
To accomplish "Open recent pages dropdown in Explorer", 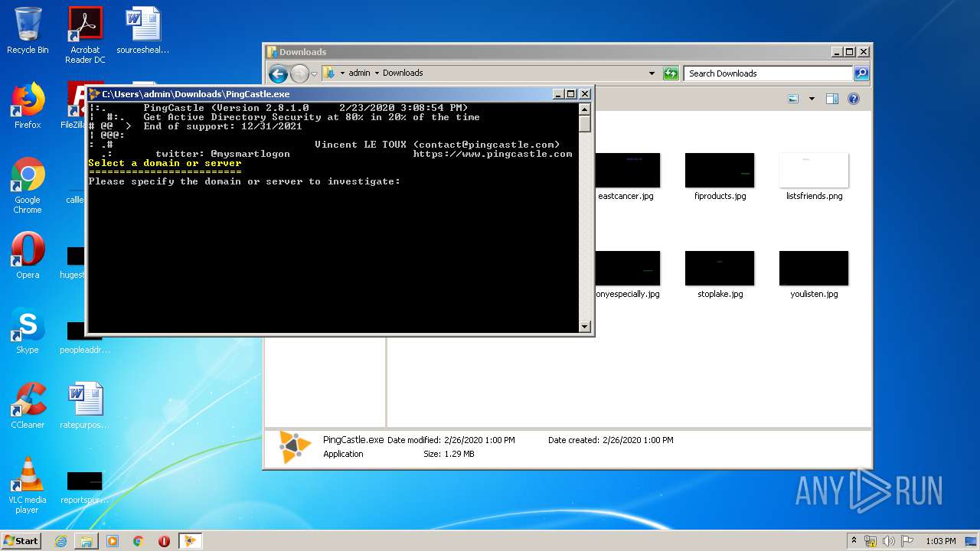I will coord(314,74).
